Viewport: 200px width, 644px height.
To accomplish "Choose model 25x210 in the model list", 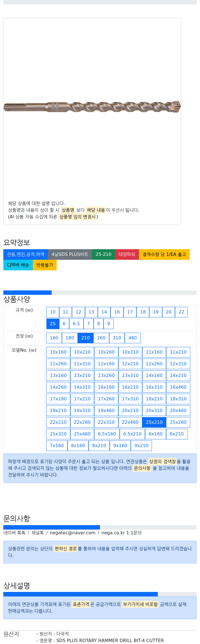I will (154, 422).
